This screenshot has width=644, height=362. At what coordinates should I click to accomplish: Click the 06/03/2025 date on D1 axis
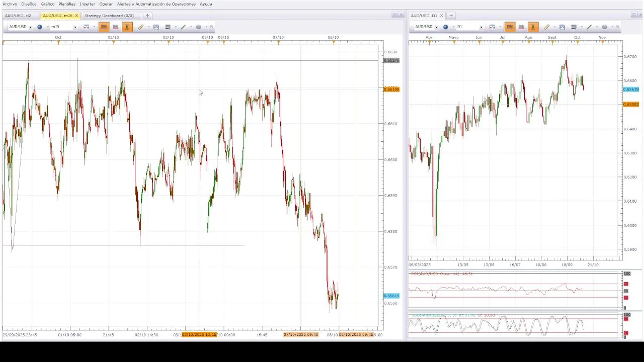point(420,264)
